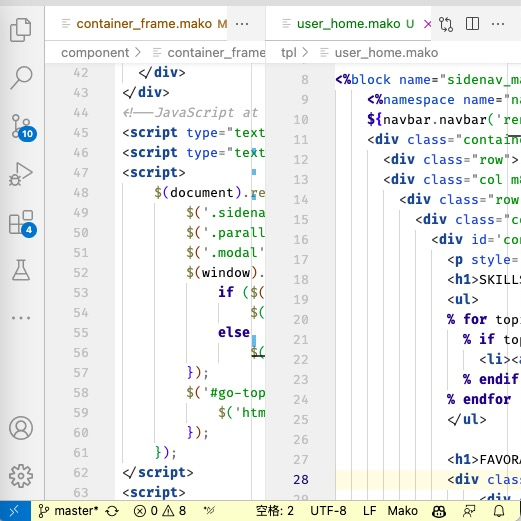Open the Accounts menu

21,428
